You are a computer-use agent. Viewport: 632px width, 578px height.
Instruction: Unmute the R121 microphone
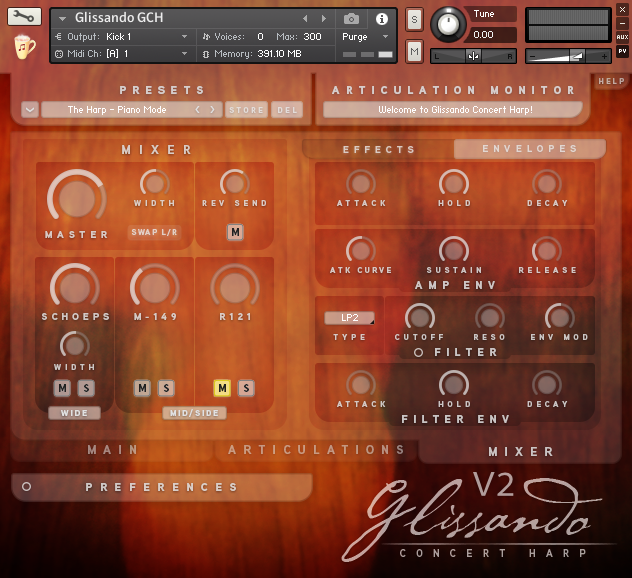(222, 388)
